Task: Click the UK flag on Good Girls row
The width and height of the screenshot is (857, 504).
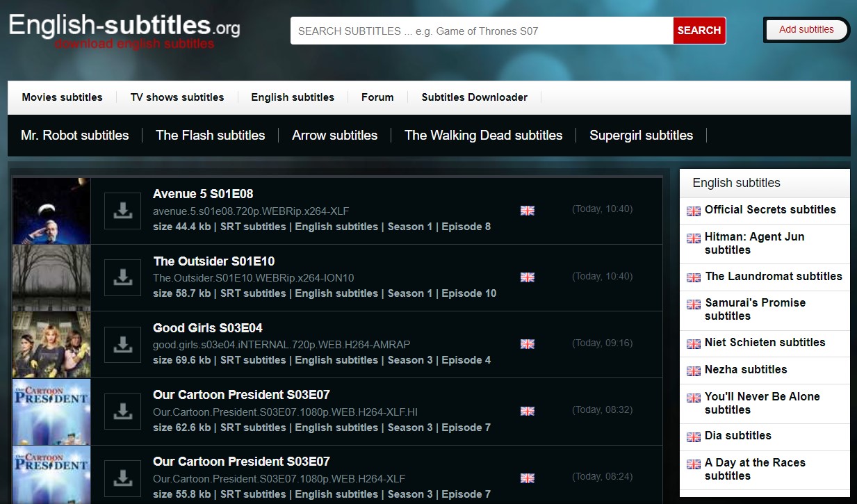Action: [x=528, y=344]
